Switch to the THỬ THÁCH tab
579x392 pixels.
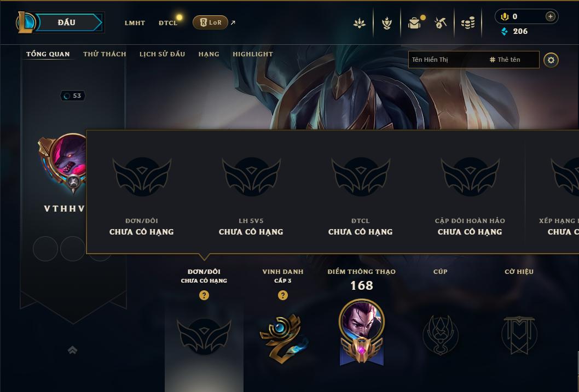105,54
